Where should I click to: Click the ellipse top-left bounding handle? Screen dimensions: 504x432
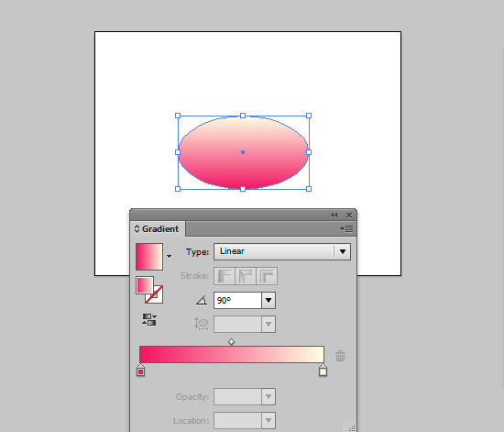[x=178, y=116]
